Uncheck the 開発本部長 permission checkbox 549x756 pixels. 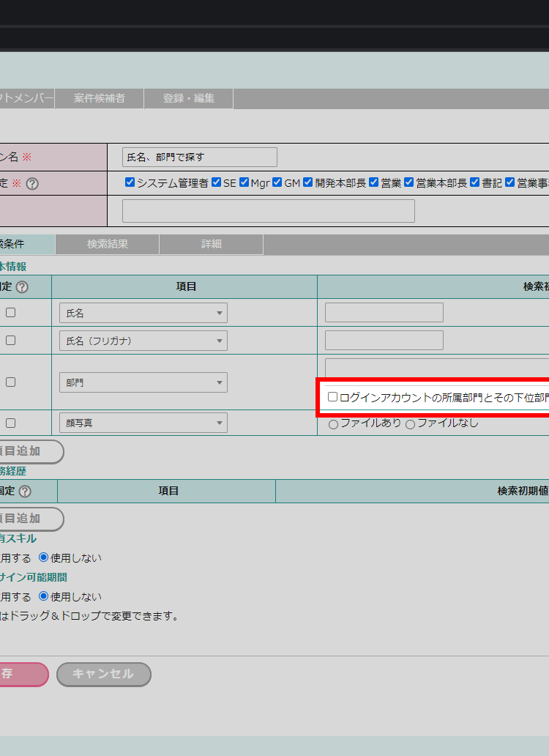(308, 182)
